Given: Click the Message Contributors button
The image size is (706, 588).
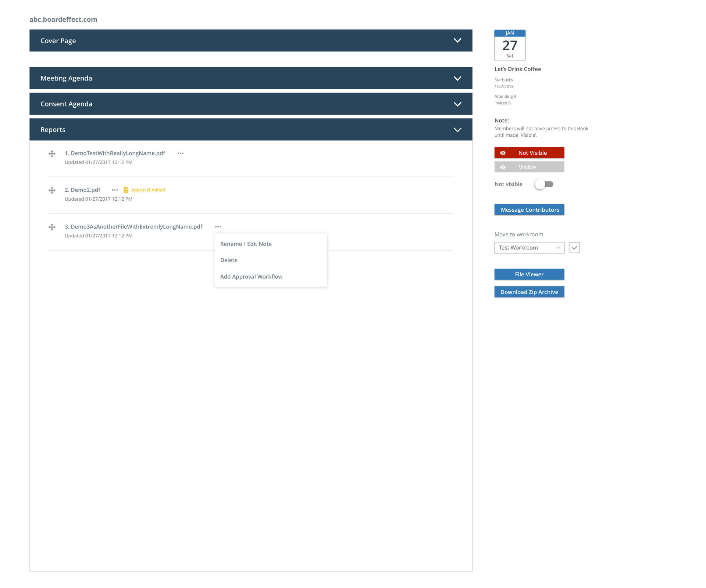Looking at the screenshot, I should coord(529,210).
